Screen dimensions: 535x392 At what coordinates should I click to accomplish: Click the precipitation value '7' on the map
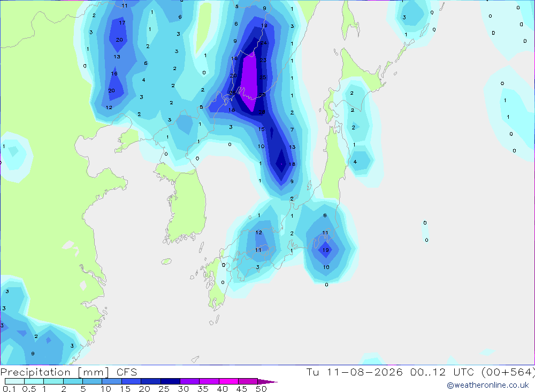click(x=292, y=129)
